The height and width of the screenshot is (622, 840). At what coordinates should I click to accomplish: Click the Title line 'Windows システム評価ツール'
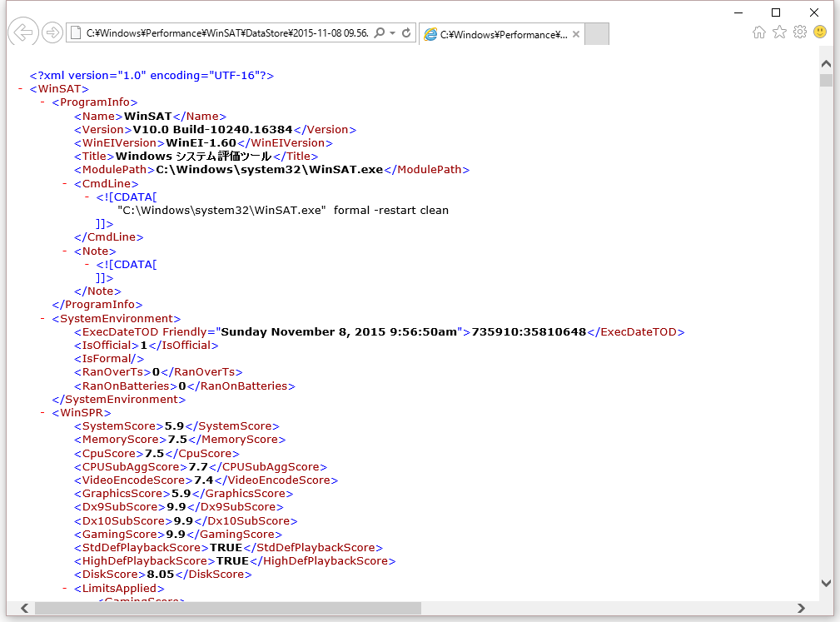pyautogui.click(x=196, y=157)
